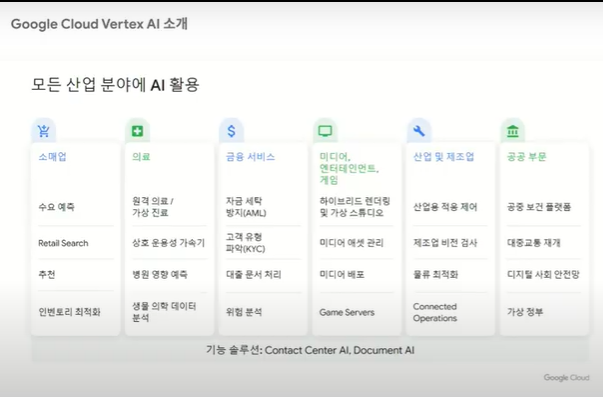
Task: Click 산업용 적응 제어 item
Action: click(445, 207)
